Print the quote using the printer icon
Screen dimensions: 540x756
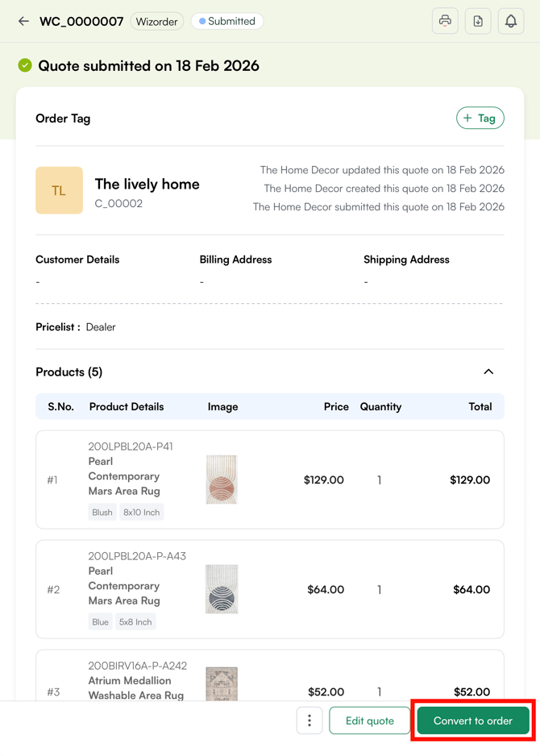[445, 21]
